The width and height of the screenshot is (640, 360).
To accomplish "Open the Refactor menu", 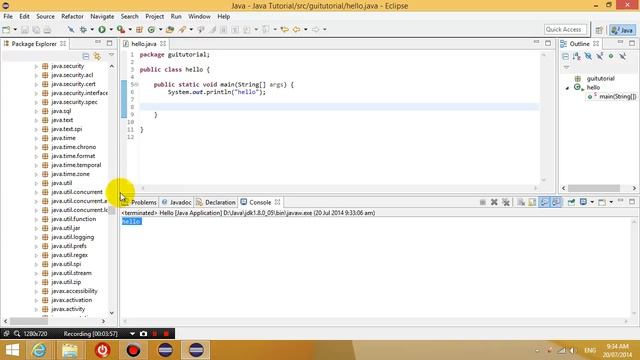I will click(72, 16).
